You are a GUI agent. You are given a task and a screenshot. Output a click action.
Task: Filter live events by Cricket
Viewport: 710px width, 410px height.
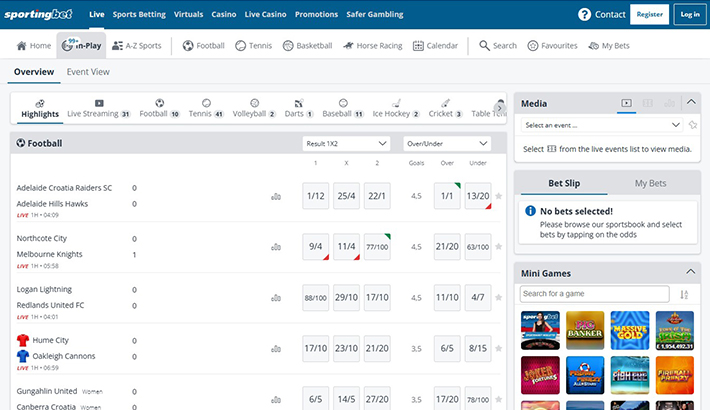pos(446,109)
